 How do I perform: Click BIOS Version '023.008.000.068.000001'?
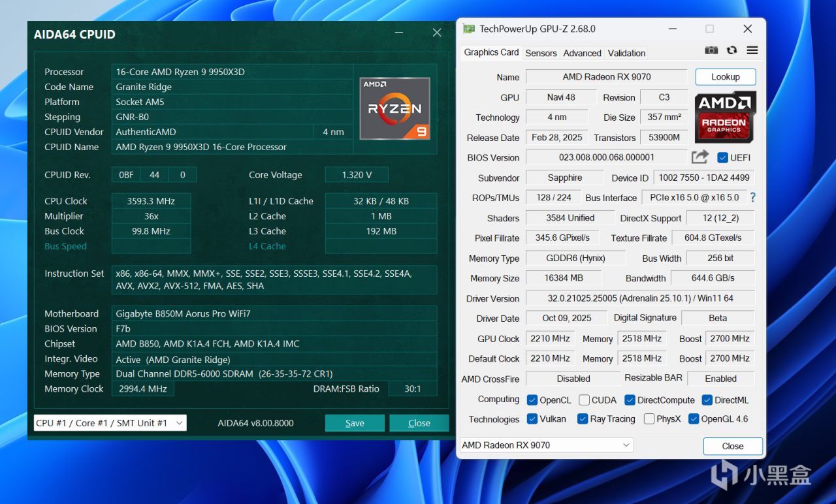pos(607,158)
